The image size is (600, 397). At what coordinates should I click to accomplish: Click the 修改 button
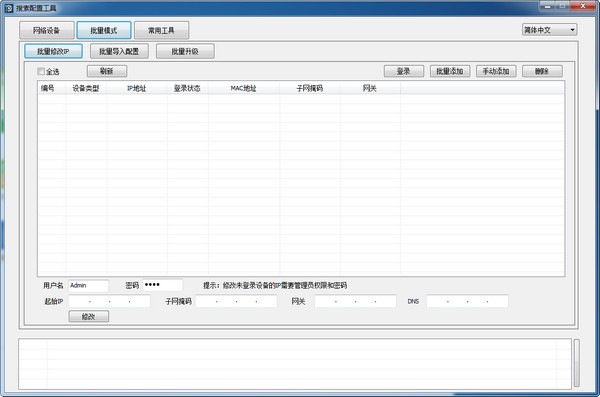click(x=89, y=316)
